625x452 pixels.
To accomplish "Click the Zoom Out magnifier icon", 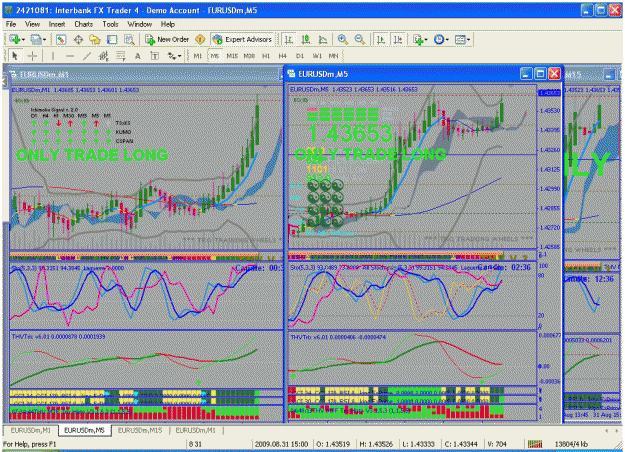I will point(360,39).
